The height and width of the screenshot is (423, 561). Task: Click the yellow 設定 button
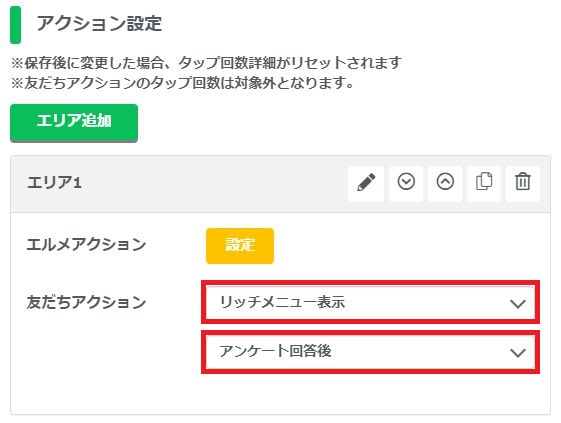(240, 245)
